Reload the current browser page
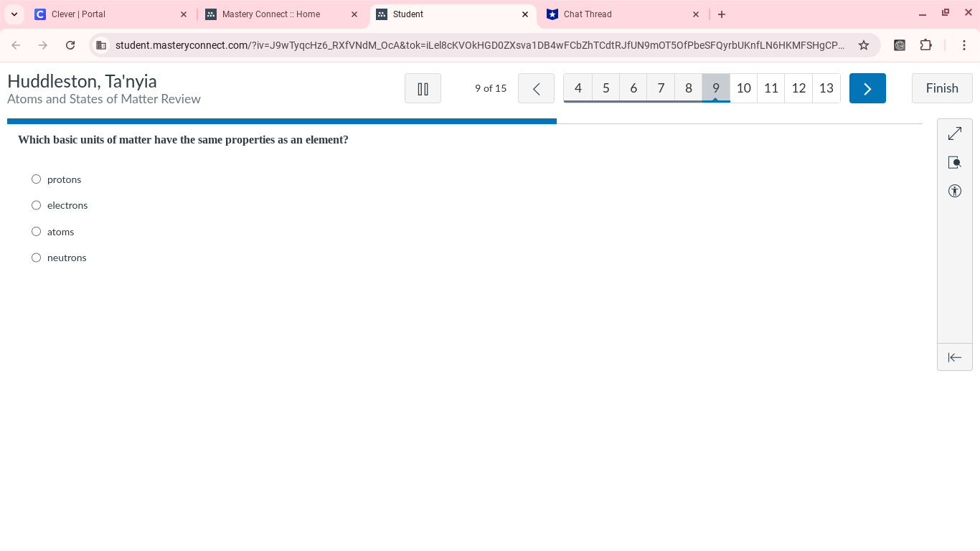The height and width of the screenshot is (551, 980). pyautogui.click(x=70, y=45)
